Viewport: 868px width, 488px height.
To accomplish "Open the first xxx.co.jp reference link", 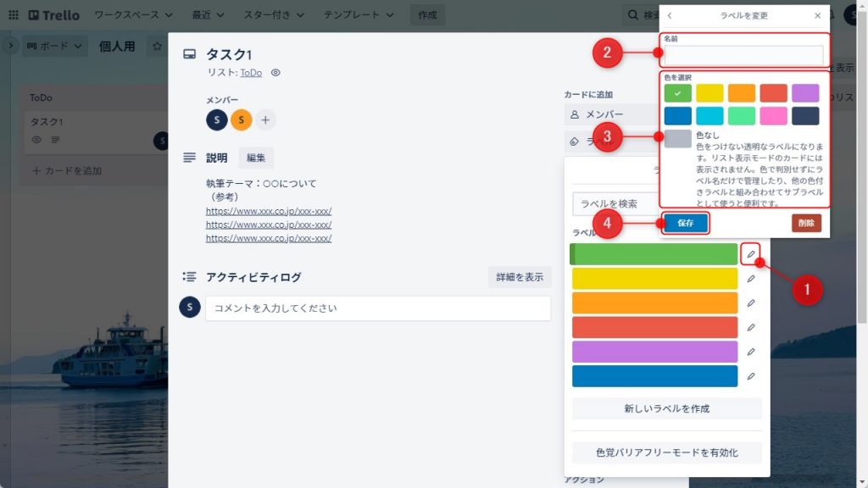I will click(x=269, y=211).
